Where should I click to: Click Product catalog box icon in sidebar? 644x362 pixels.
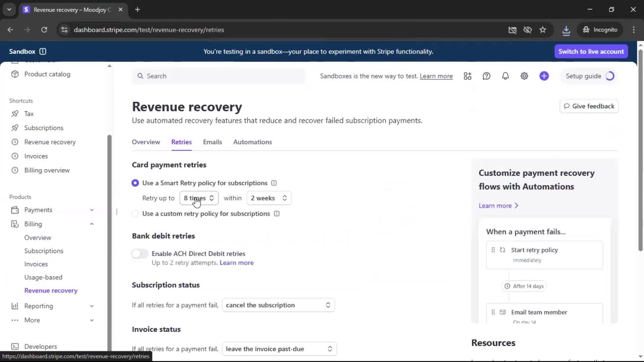[x=15, y=74]
